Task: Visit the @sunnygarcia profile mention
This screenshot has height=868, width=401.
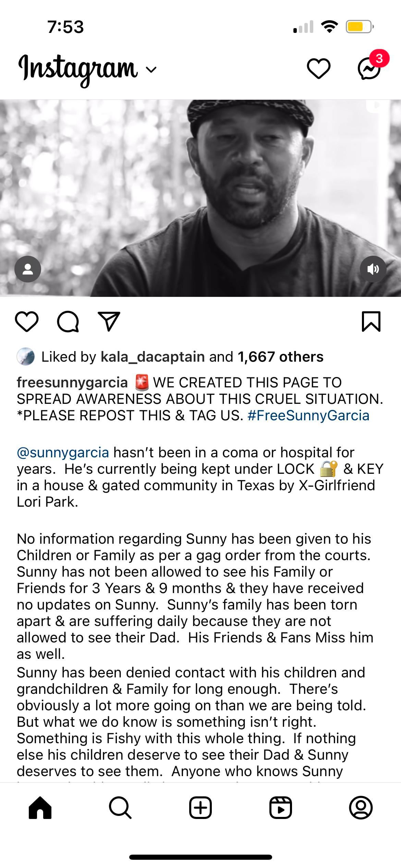Action: pyautogui.click(x=63, y=453)
